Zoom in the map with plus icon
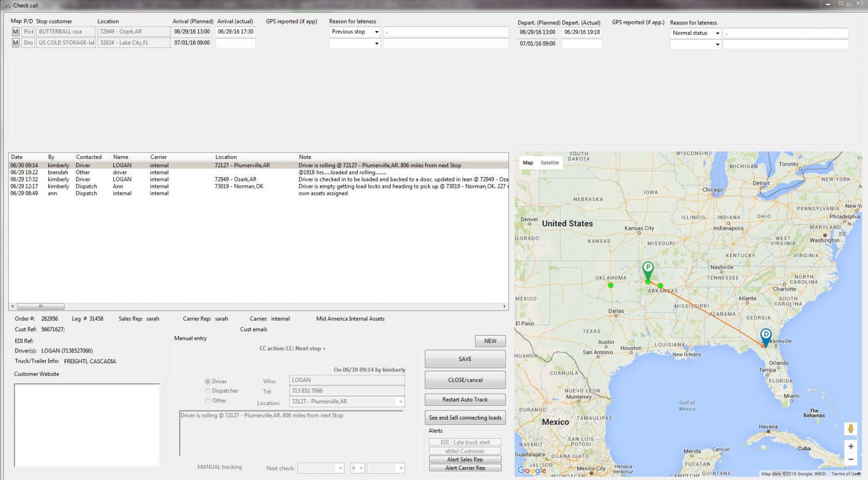Screen dimensions: 868x480 point(851,446)
